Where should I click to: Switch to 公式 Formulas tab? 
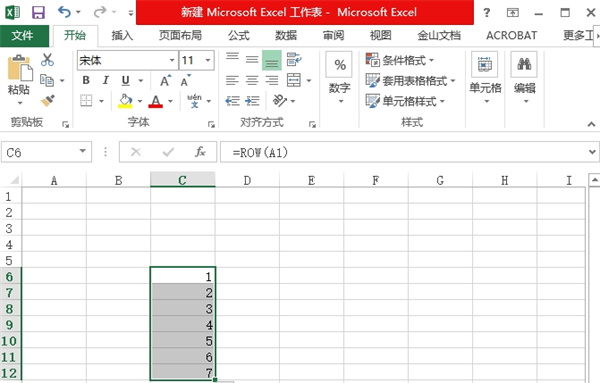coord(239,36)
